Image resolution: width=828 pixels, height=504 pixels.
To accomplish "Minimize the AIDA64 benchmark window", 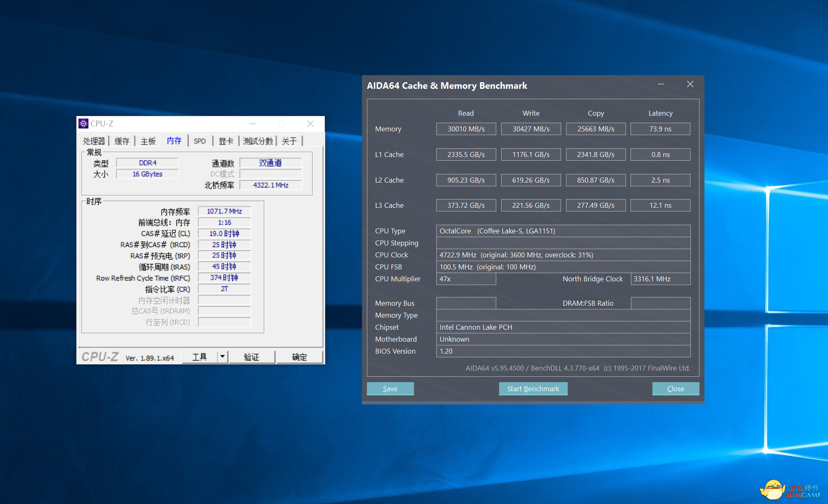I will [x=661, y=84].
